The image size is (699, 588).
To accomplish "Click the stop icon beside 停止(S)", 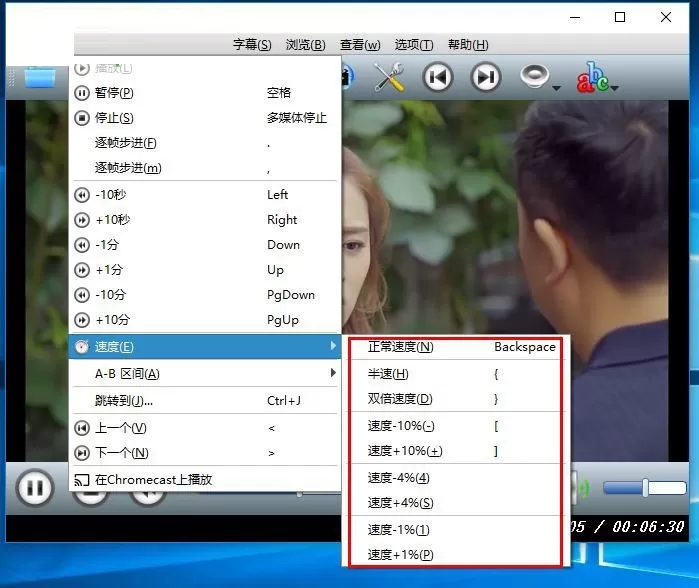I will coord(82,118).
